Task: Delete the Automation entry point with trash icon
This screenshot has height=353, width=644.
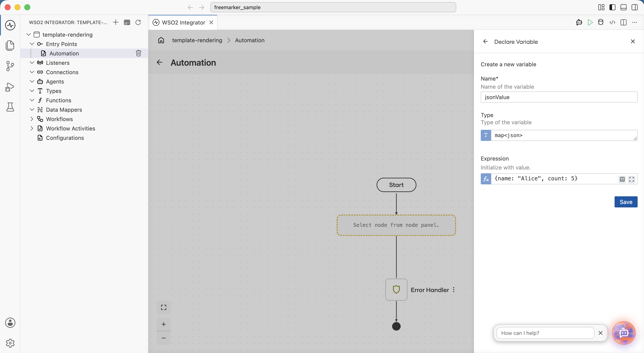Action: click(x=139, y=53)
